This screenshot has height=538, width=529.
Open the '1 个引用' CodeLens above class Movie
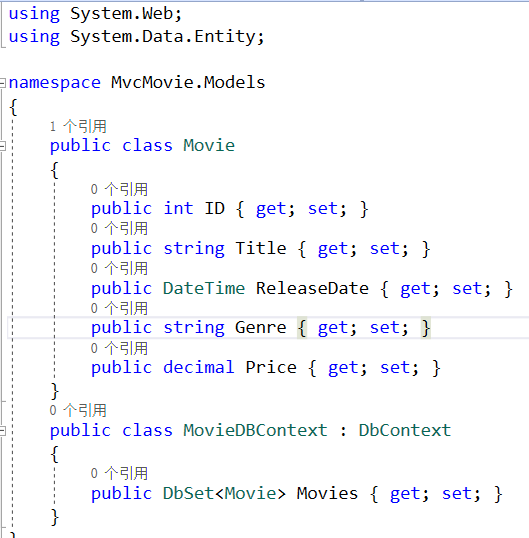[x=78, y=127]
